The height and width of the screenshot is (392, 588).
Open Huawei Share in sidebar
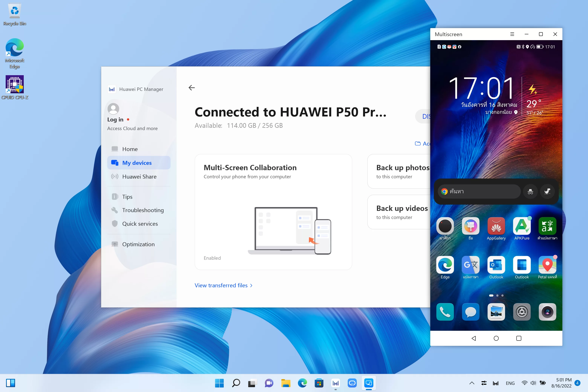coord(139,177)
